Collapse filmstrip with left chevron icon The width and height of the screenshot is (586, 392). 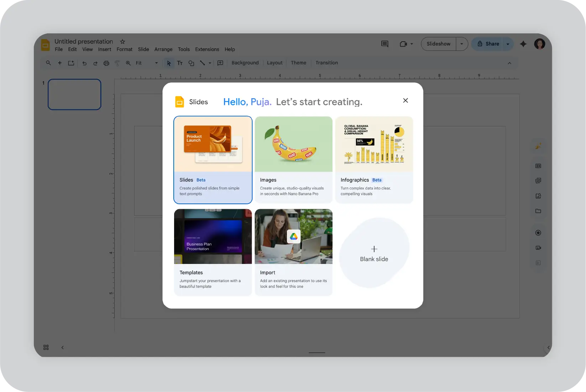click(x=62, y=348)
